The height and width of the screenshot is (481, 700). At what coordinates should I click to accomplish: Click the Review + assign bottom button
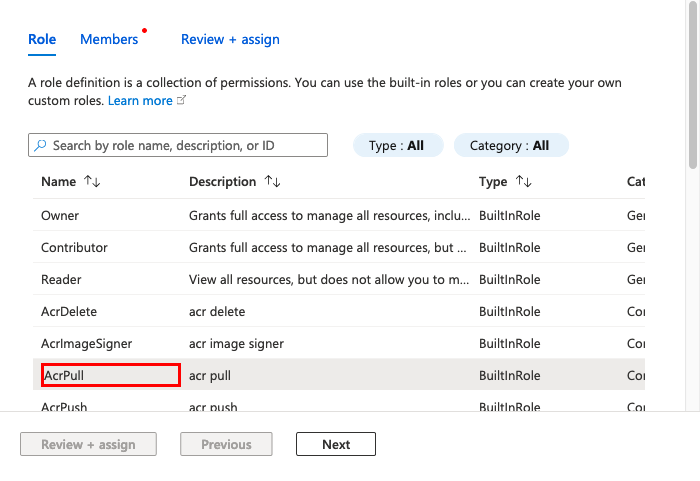(x=88, y=445)
